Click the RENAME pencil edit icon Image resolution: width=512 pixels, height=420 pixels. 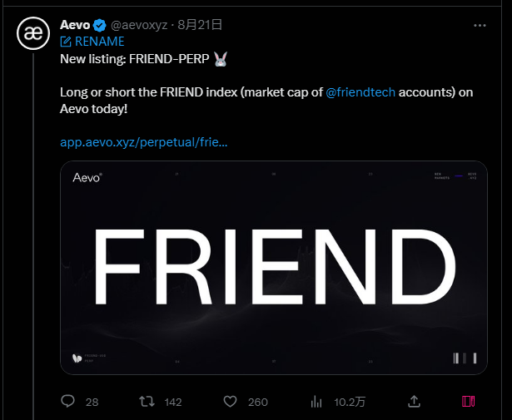(x=66, y=42)
